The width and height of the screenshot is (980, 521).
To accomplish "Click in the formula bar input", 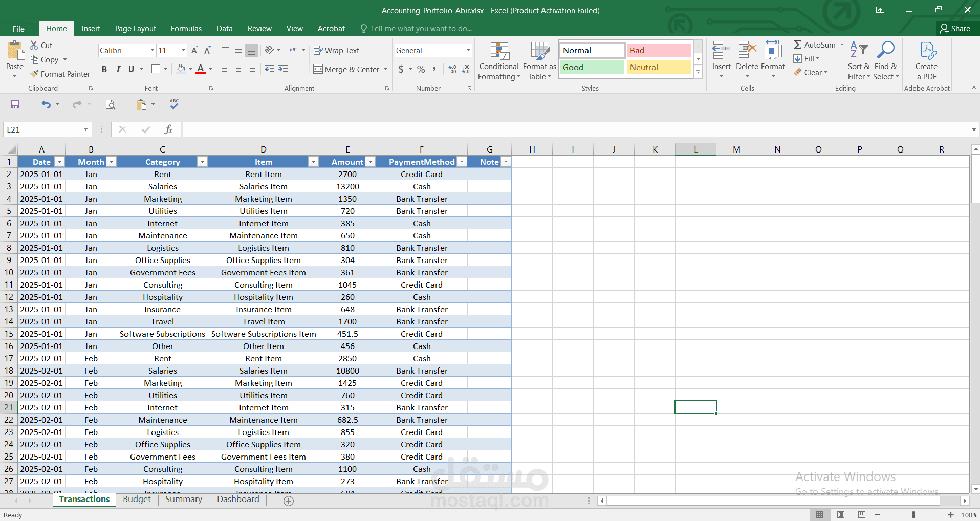I will pos(576,129).
